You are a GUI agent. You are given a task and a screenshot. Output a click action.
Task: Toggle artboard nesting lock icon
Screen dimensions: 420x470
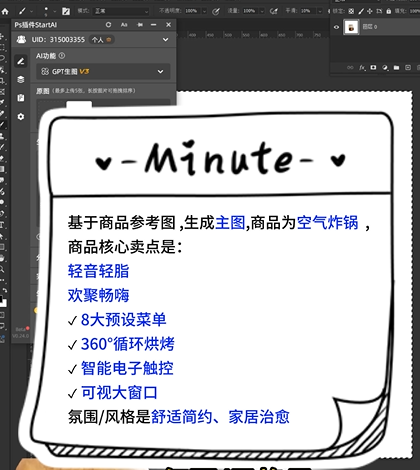pyautogui.click(x=379, y=11)
